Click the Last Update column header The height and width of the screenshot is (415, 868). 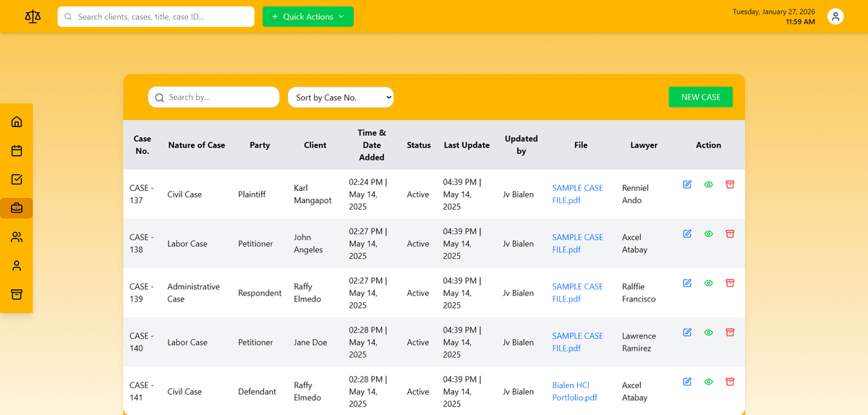click(467, 145)
